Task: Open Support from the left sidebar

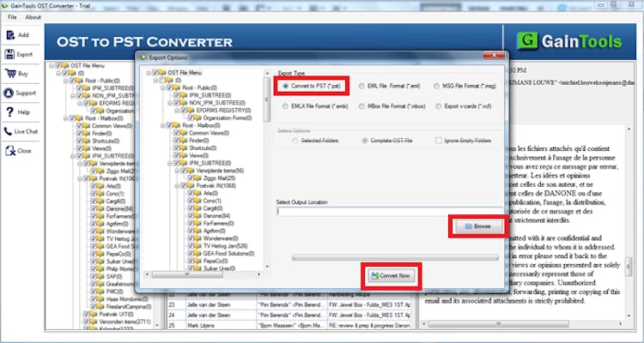Action: click(10, 93)
